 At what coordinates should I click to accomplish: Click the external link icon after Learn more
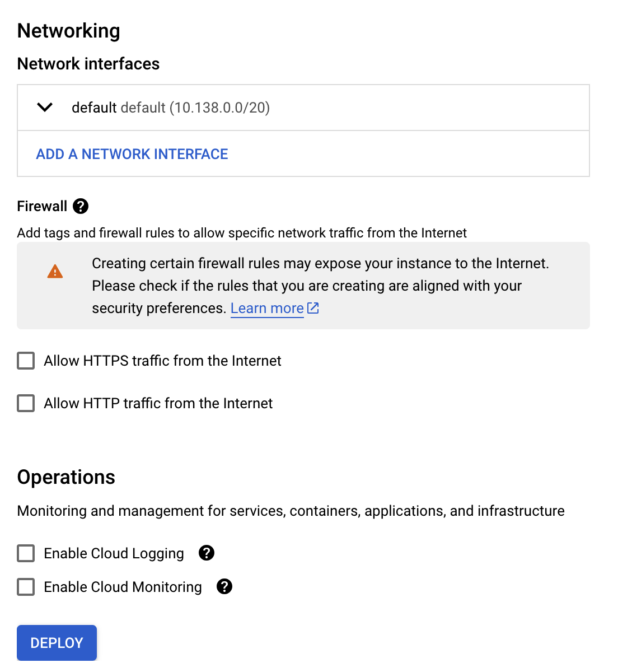pyautogui.click(x=313, y=308)
